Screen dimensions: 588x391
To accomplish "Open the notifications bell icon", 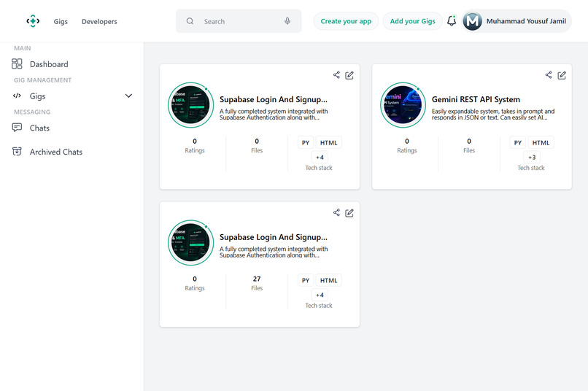I will coord(452,21).
